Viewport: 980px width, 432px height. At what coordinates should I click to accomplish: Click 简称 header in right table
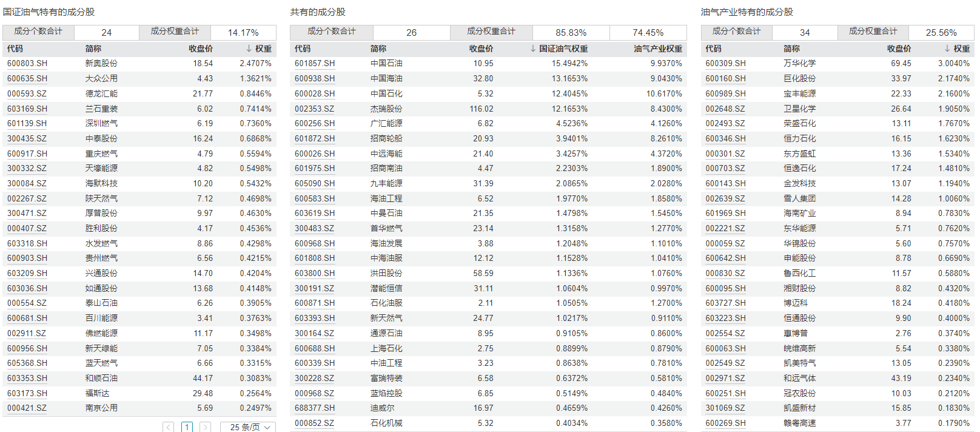(x=791, y=49)
